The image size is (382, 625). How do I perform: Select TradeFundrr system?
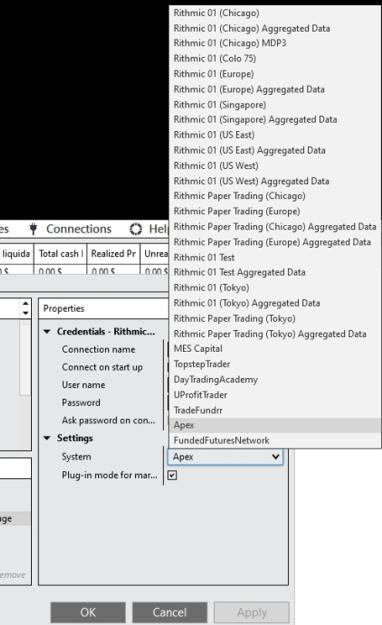click(274, 411)
